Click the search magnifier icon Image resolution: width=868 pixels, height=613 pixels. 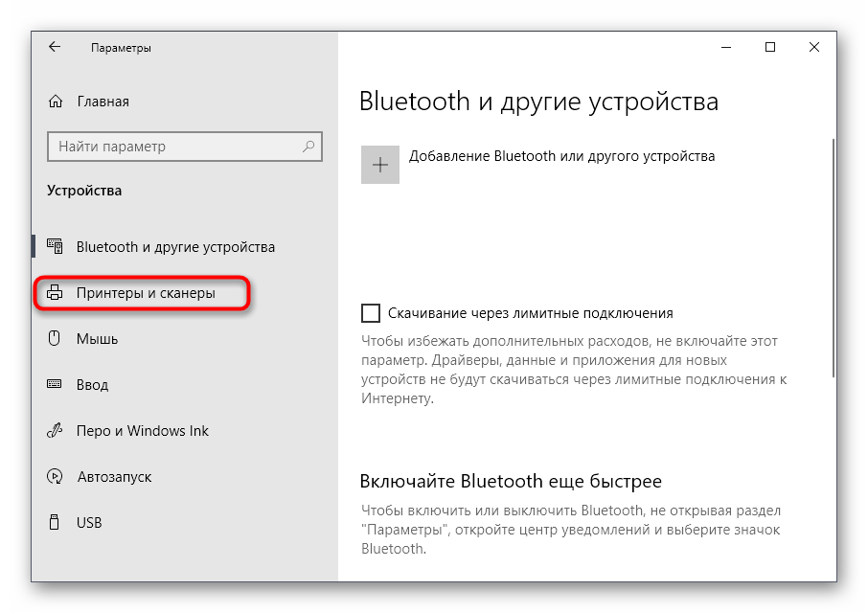[308, 146]
